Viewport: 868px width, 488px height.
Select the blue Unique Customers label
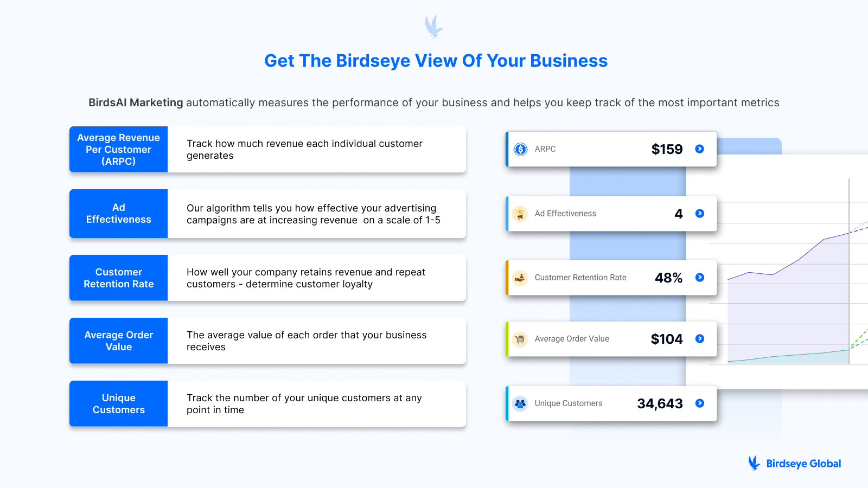[x=118, y=404]
